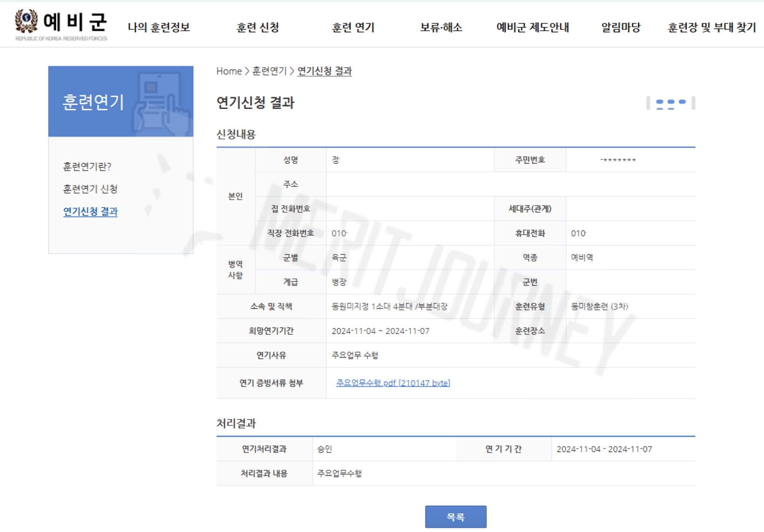The height and width of the screenshot is (532, 764).
Task: Open the 훈련 신청 menu
Action: (x=257, y=27)
